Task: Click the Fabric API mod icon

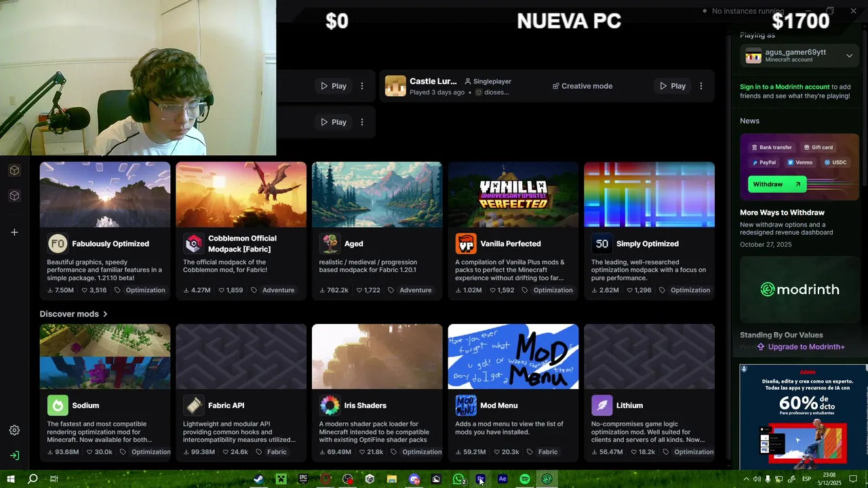Action: click(194, 405)
